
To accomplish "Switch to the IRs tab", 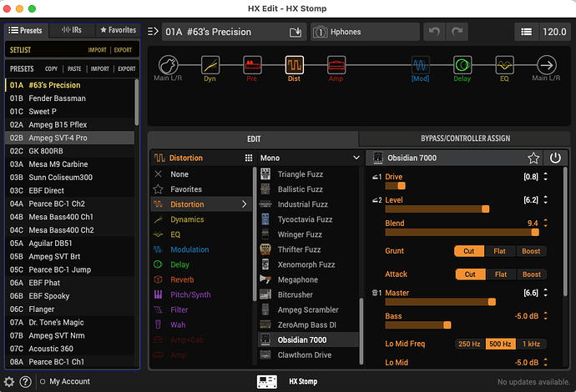I will pyautogui.click(x=72, y=30).
